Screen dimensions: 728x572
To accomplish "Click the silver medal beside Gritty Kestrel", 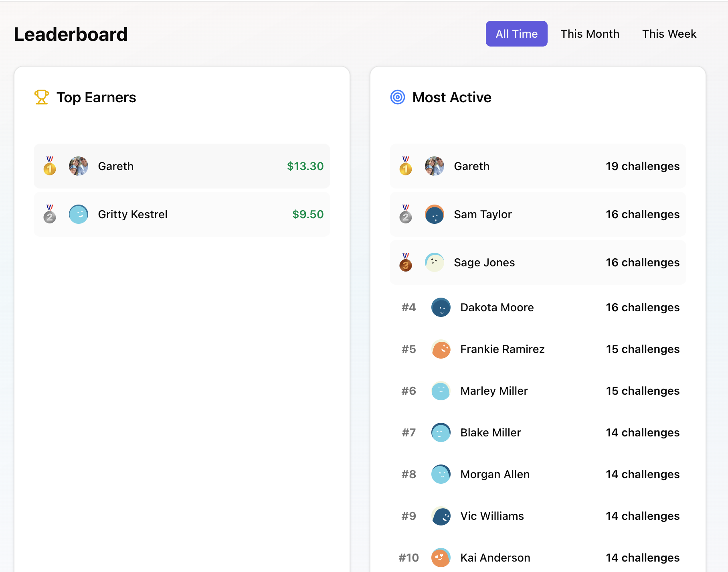I will click(x=50, y=214).
